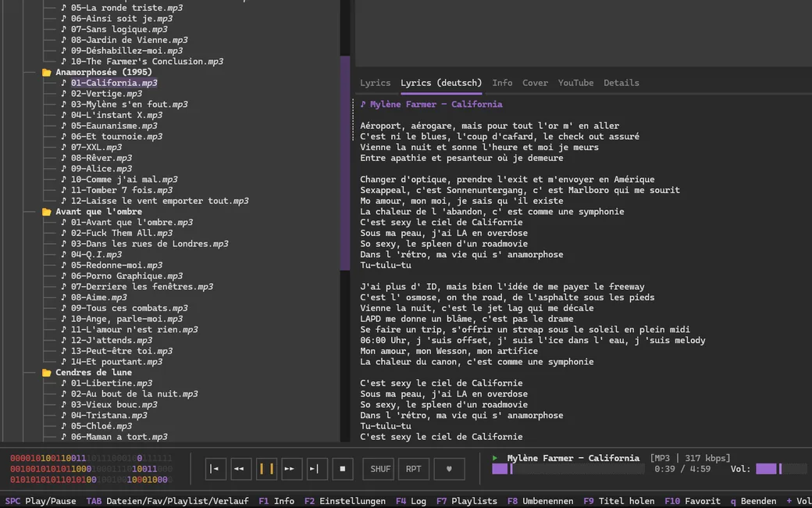812x508 pixels.
Task: Select 02-Fuck Them All.mp3
Action: coord(122,233)
